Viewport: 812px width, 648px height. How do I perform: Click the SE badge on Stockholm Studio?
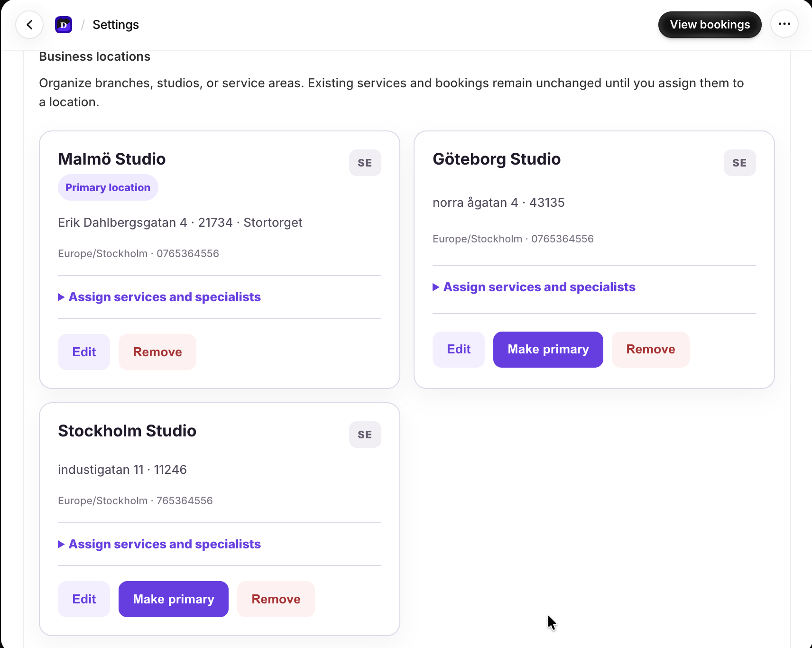(x=365, y=435)
